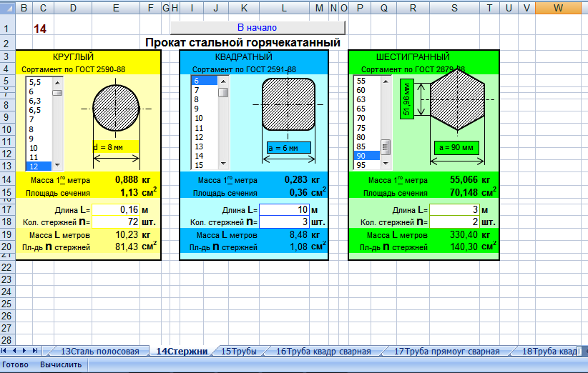Click the square list down scroll arrow
The height and width of the screenshot is (373, 588).
tap(223, 164)
